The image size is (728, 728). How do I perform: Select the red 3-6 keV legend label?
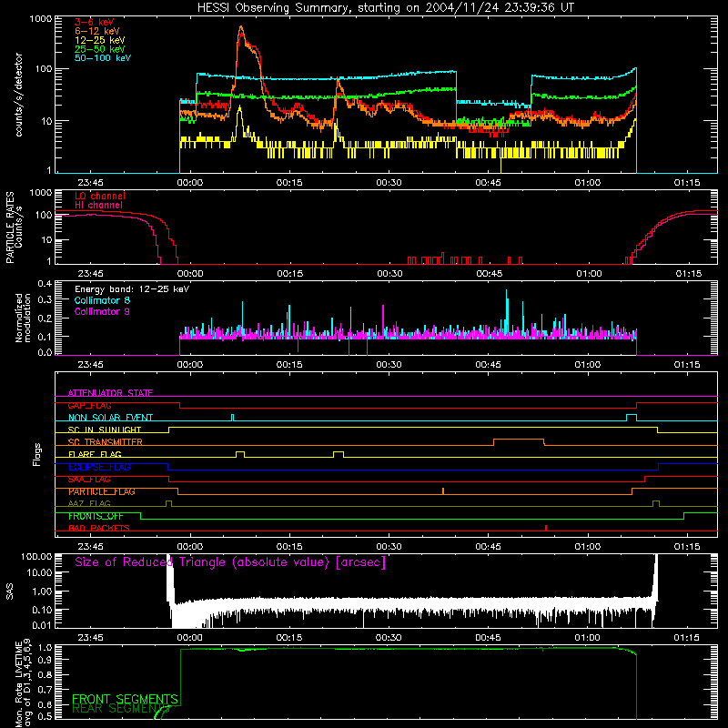(x=95, y=22)
